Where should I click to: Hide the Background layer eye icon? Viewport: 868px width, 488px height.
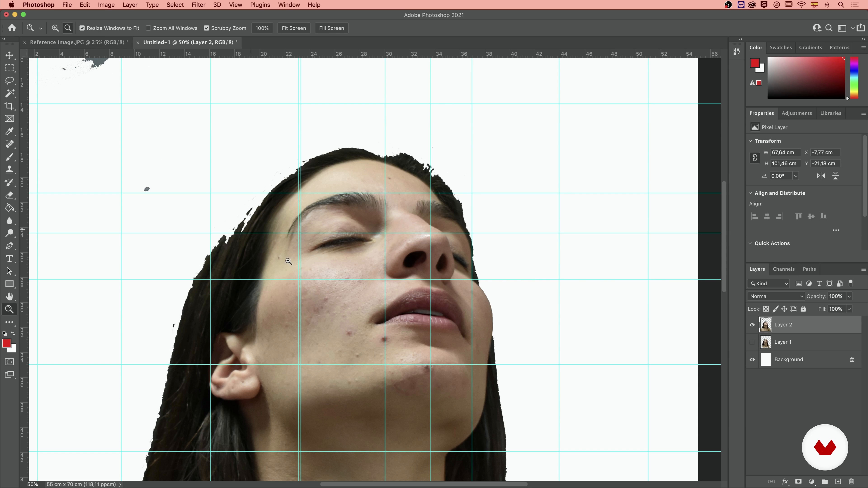pos(752,360)
